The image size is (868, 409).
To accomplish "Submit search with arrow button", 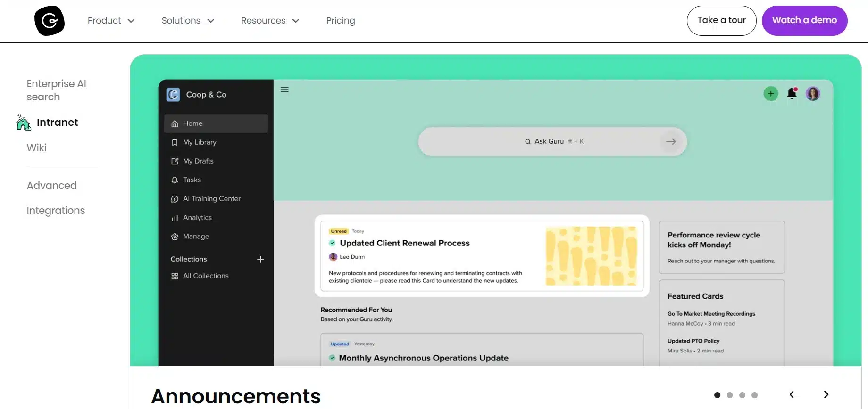I will pos(671,141).
